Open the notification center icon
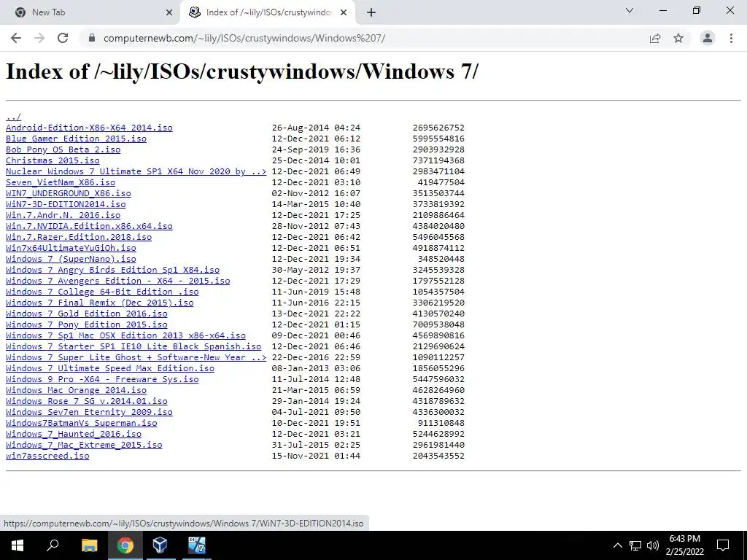Viewport: 747px width, 560px height. click(x=723, y=545)
